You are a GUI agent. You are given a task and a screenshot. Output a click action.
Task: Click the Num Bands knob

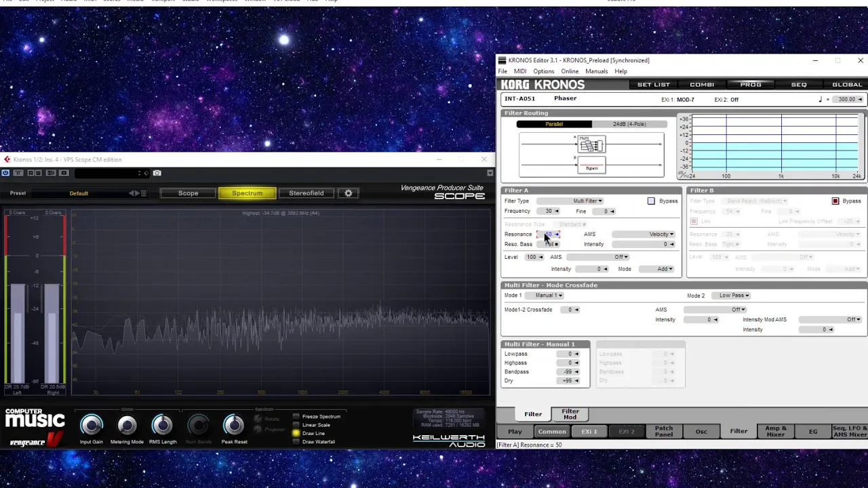point(198,425)
